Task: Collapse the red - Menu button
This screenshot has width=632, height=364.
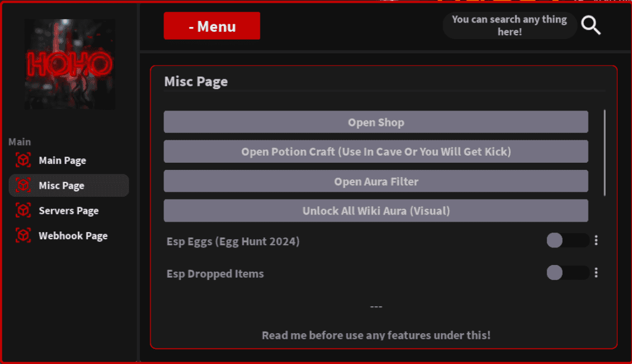Action: [212, 26]
